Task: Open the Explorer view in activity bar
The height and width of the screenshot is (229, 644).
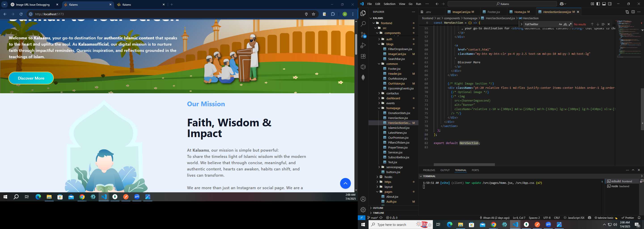Action: [x=363, y=13]
